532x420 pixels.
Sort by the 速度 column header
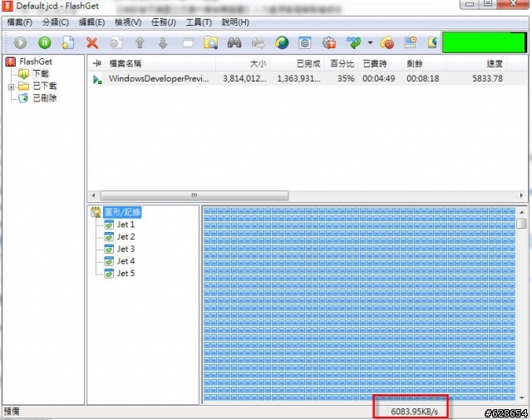pos(476,63)
